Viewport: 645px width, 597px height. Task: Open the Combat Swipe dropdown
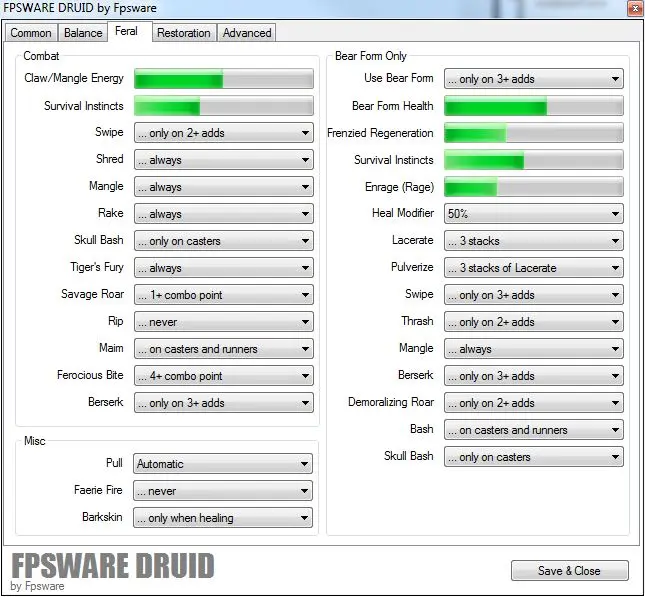[223, 133]
